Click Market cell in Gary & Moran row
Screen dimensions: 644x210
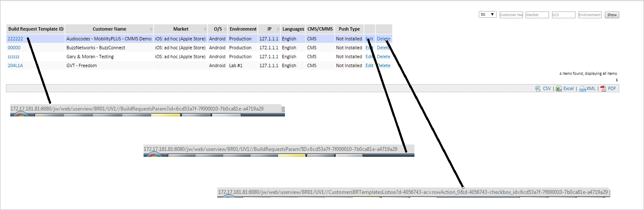(x=181, y=57)
